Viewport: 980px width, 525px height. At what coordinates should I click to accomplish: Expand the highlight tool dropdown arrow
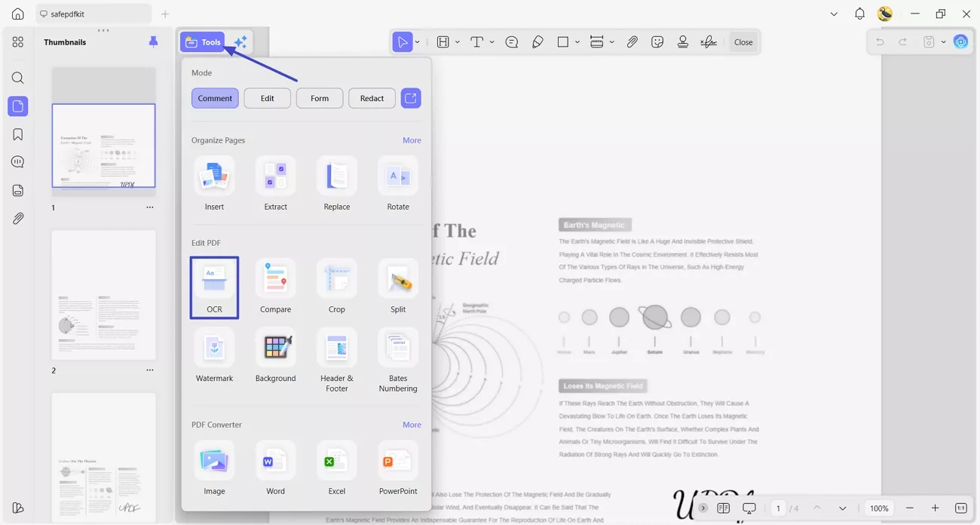pos(458,42)
